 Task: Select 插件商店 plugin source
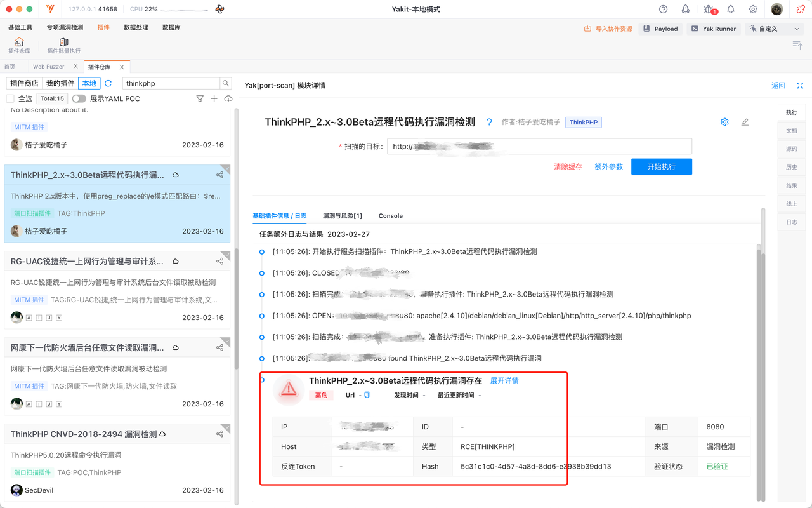pos(24,83)
